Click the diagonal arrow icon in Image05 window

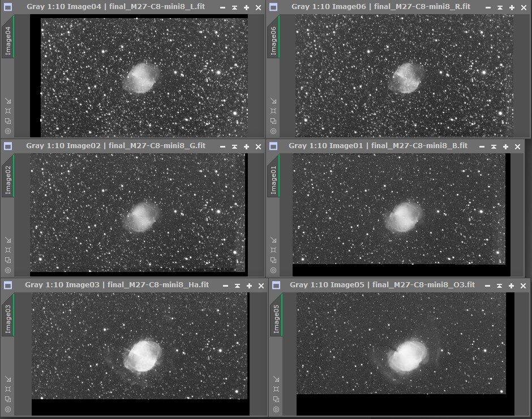[276, 379]
